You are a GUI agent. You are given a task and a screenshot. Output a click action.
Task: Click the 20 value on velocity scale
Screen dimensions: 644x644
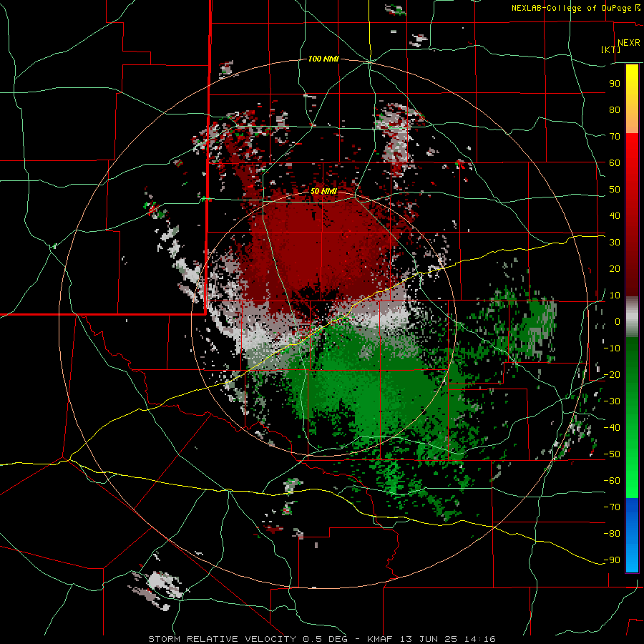pyautogui.click(x=615, y=268)
